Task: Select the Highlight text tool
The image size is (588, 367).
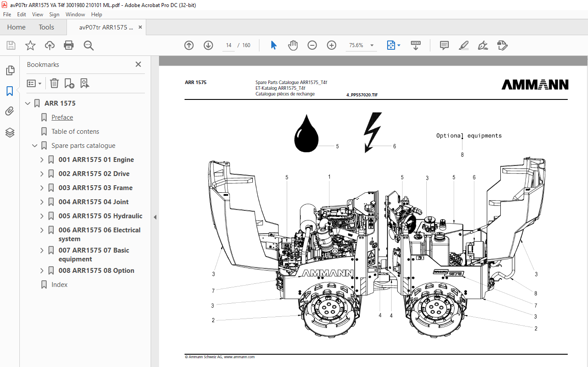Action: tap(463, 45)
